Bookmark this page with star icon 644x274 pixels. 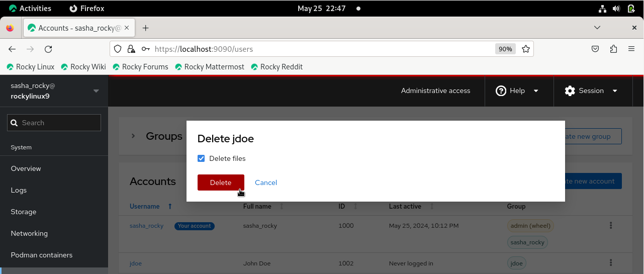(x=526, y=49)
